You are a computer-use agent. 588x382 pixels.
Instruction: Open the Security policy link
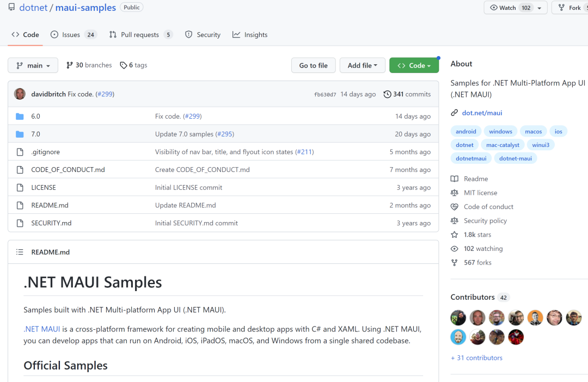(x=485, y=220)
